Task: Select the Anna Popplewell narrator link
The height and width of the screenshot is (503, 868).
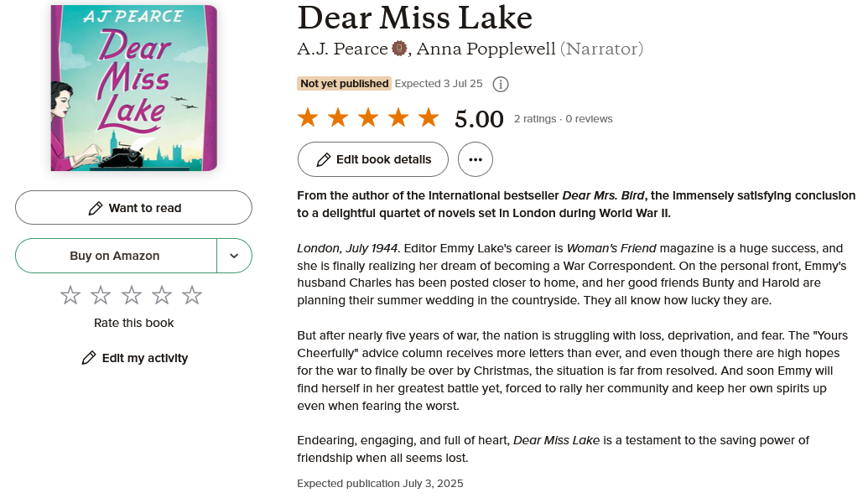Action: 486,49
